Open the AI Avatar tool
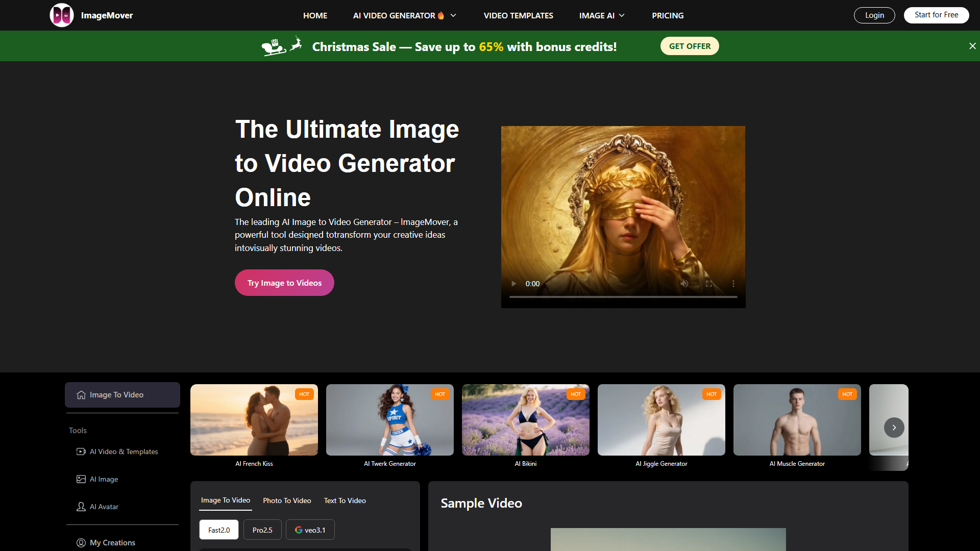The width and height of the screenshot is (980, 551). coord(104,507)
